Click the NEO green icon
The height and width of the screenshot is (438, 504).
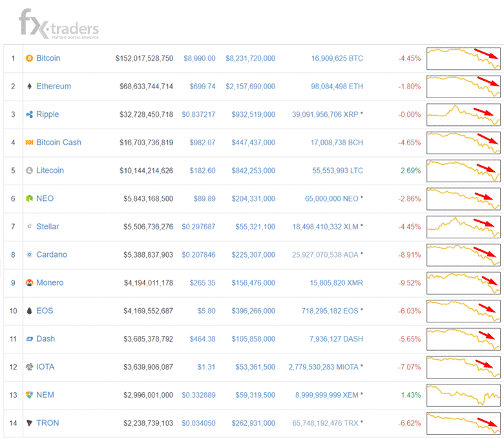(29, 198)
